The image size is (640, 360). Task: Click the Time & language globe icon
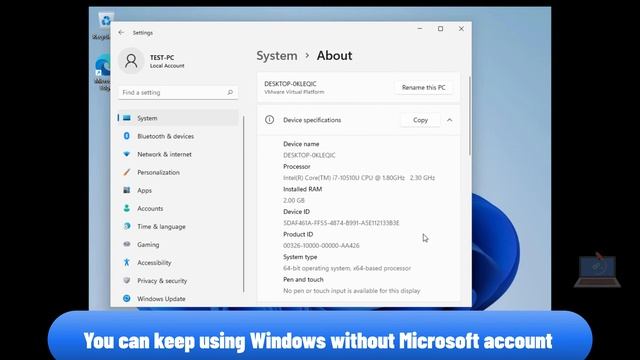click(127, 226)
